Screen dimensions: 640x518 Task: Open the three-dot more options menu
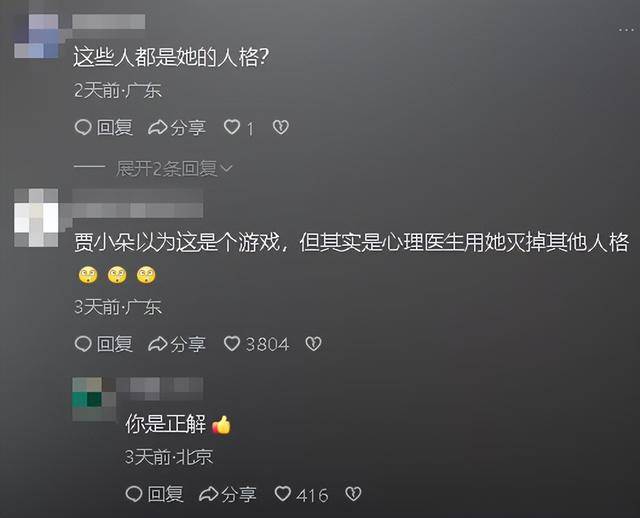coord(626,30)
